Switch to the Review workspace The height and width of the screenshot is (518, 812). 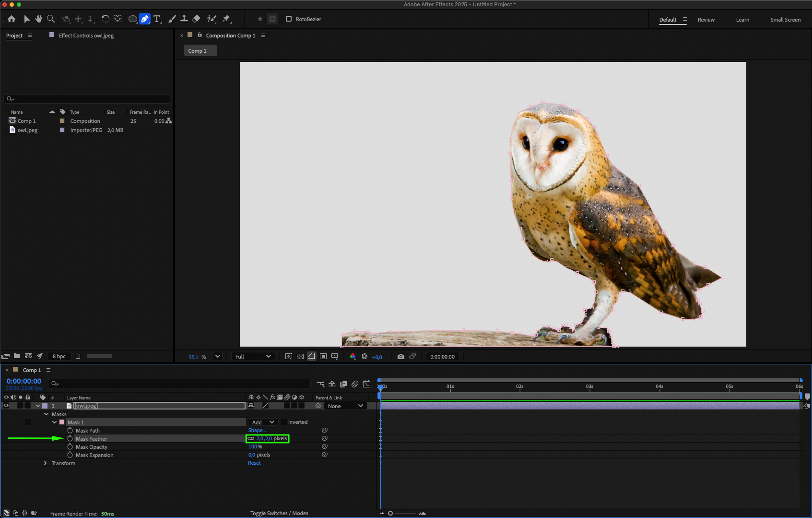pos(706,20)
